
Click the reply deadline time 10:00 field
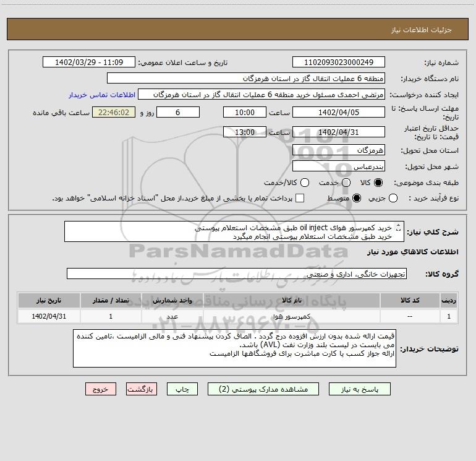[245, 112]
